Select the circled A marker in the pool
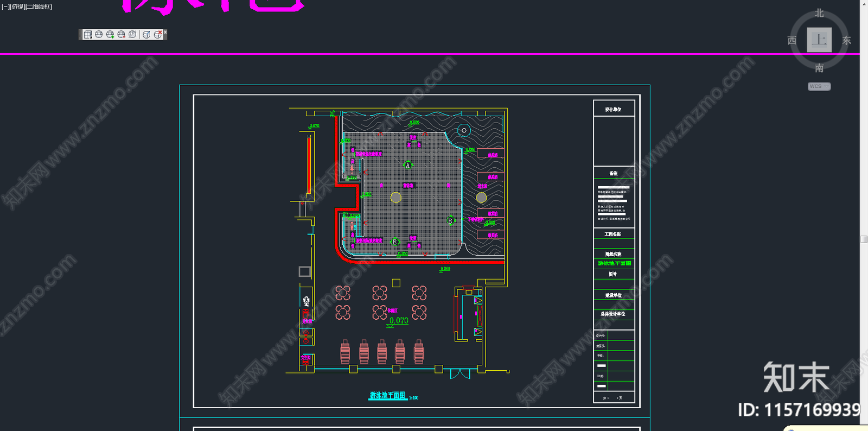 [408, 165]
